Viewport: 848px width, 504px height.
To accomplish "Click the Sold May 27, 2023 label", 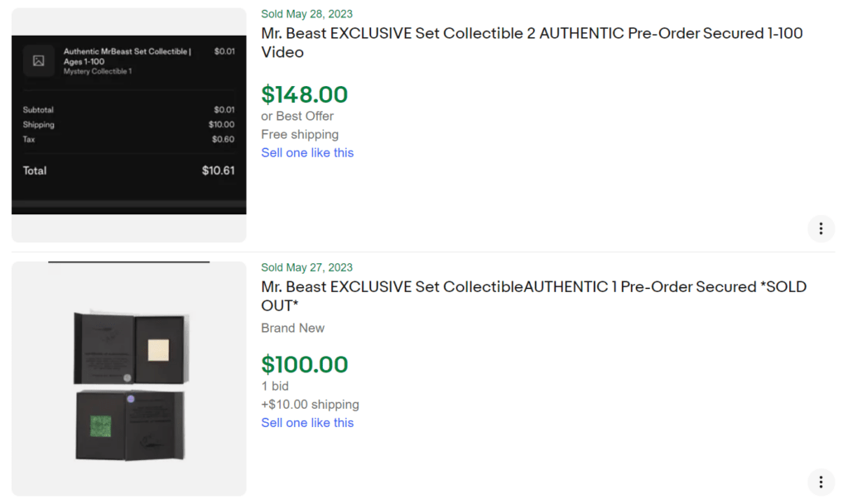I will coord(306,266).
